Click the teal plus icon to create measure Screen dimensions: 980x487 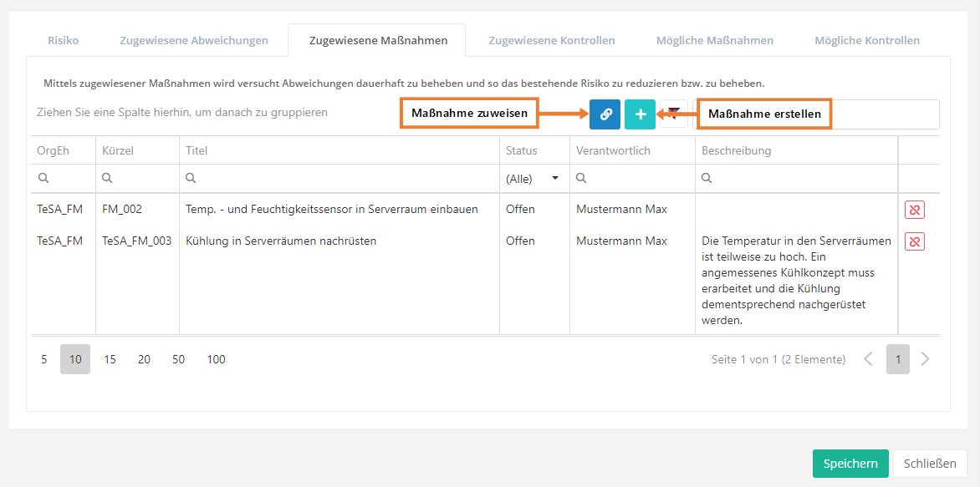click(x=640, y=114)
